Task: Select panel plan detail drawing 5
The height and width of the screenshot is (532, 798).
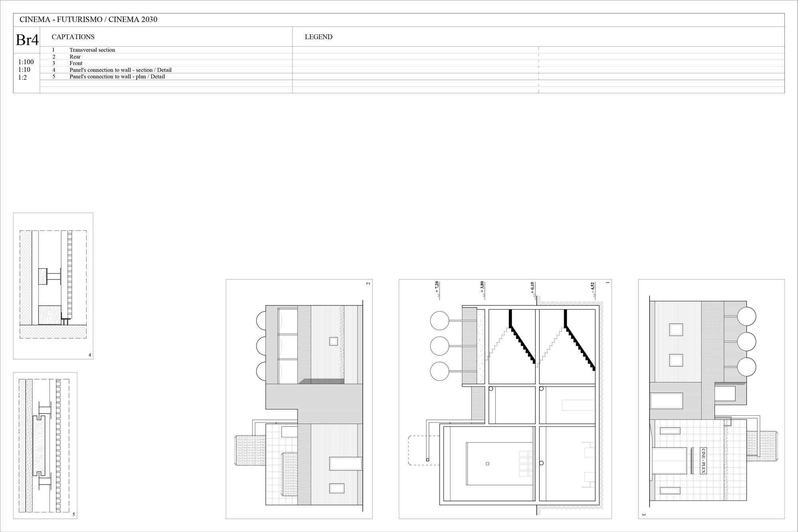Action: tap(45, 445)
